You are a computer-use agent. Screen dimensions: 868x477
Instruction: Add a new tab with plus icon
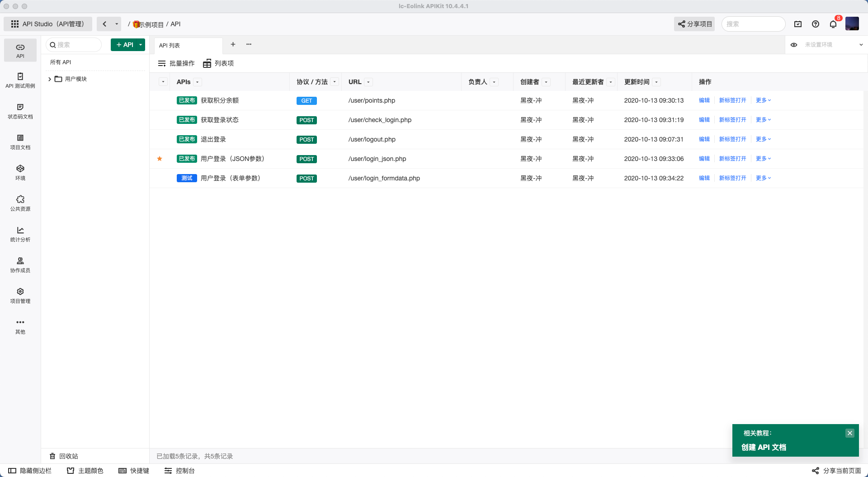pyautogui.click(x=233, y=44)
